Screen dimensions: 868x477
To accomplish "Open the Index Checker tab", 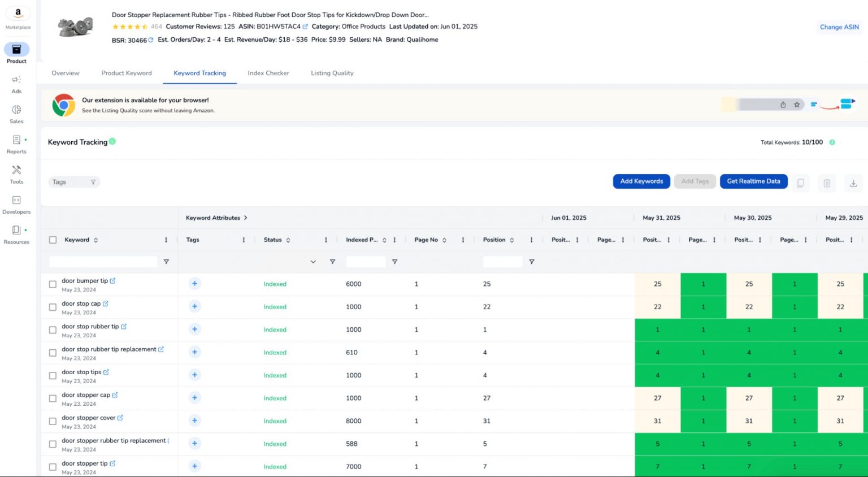I will tap(268, 73).
